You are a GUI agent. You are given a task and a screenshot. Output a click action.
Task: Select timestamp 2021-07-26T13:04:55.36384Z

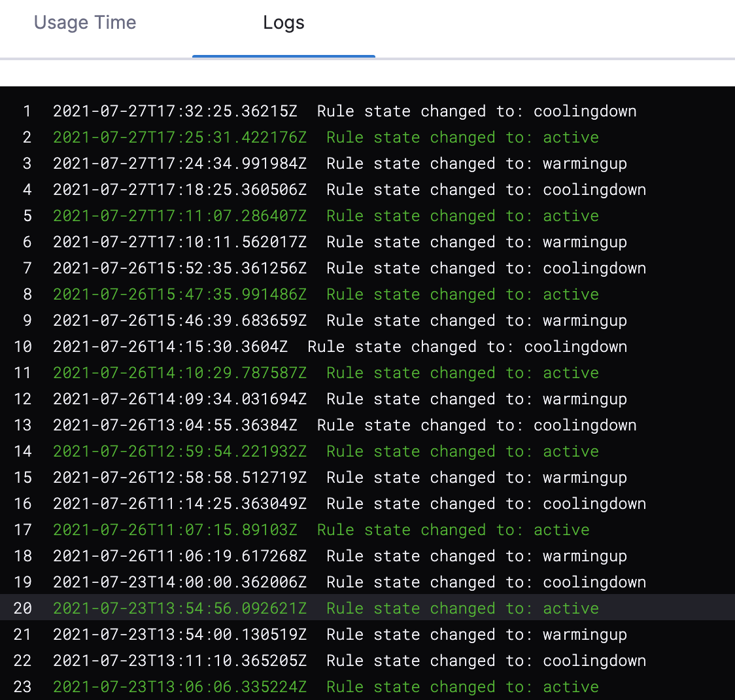click(175, 425)
